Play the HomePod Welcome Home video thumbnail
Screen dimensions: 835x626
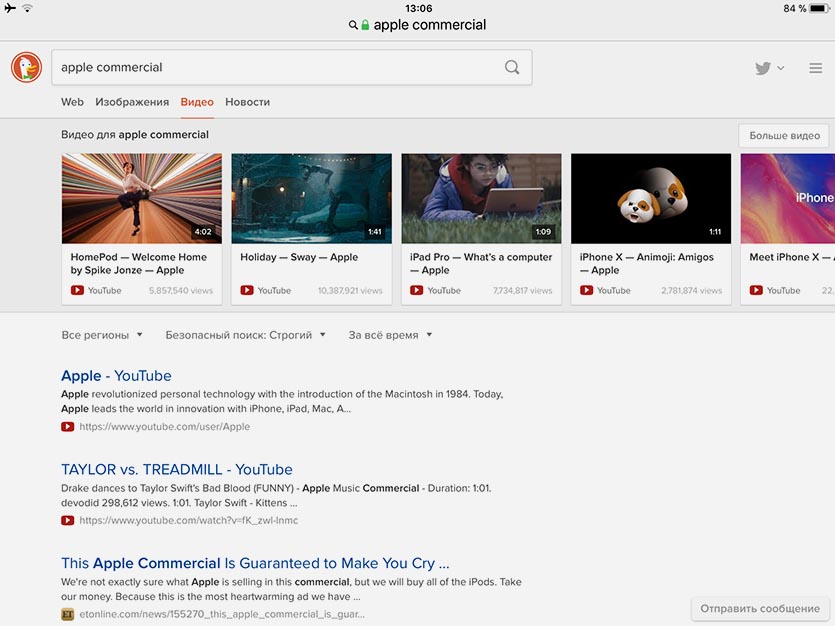tap(142, 199)
